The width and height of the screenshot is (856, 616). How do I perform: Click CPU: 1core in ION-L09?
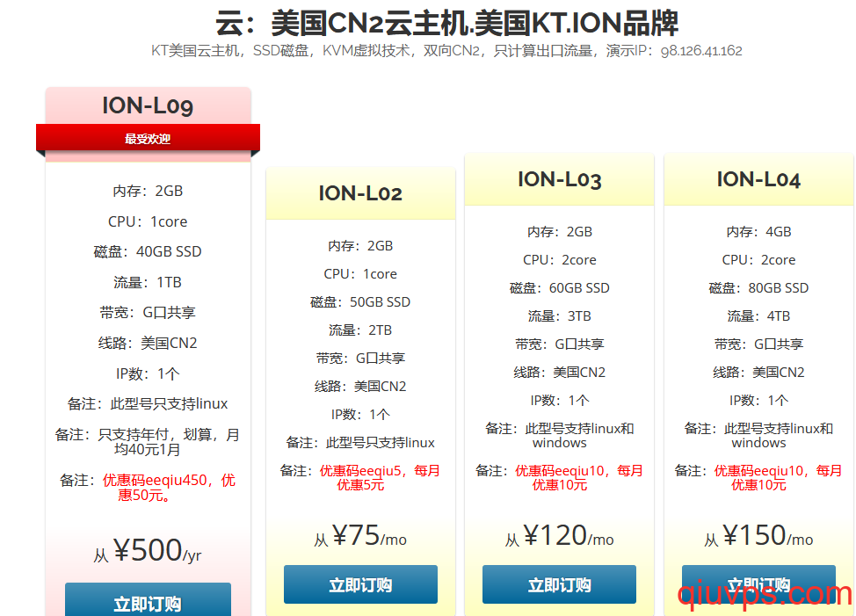click(x=148, y=221)
